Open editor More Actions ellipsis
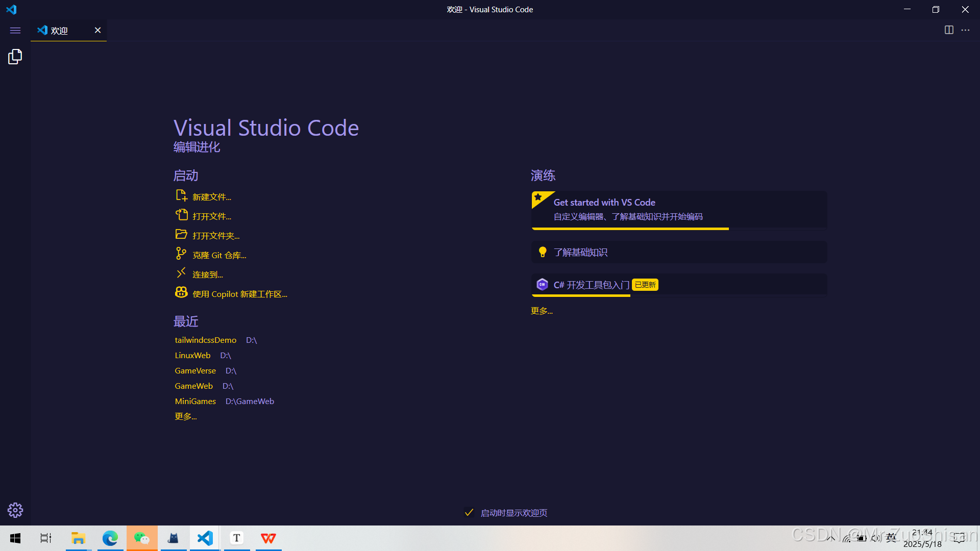This screenshot has width=980, height=551. [965, 30]
